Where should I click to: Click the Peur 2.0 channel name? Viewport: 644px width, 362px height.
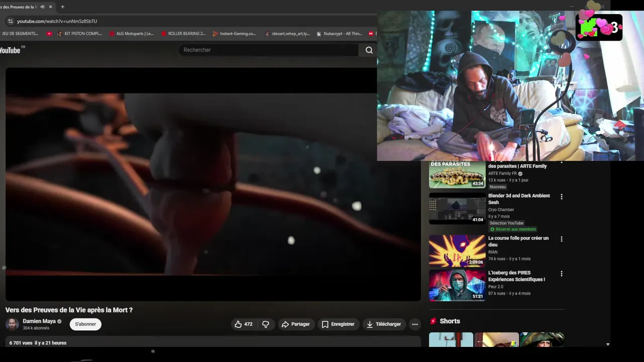coord(496,287)
